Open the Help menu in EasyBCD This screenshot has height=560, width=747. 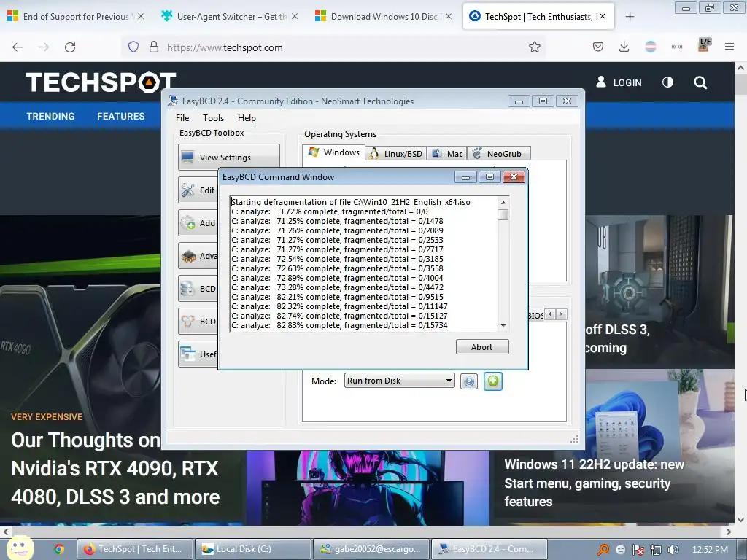tap(247, 118)
